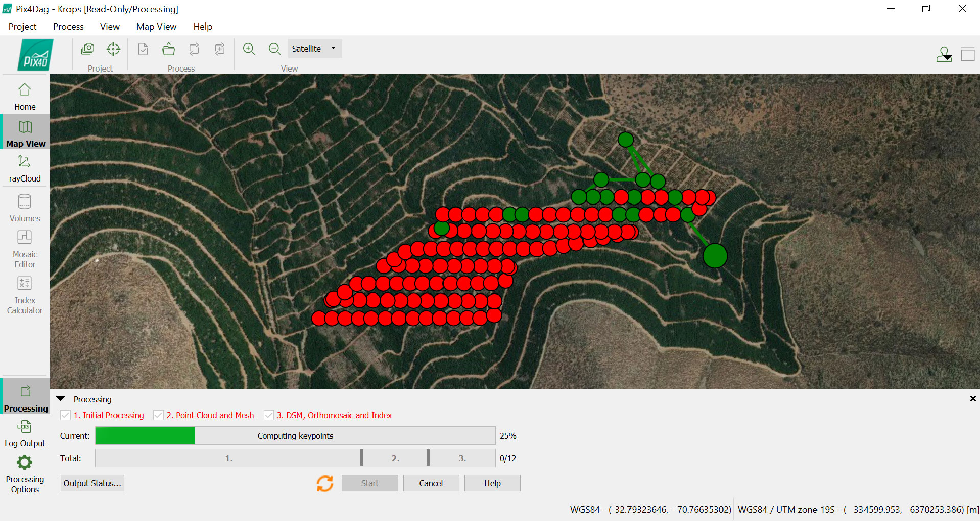Open Index Calculator view
This screenshot has width=980, height=521.
[x=25, y=296]
